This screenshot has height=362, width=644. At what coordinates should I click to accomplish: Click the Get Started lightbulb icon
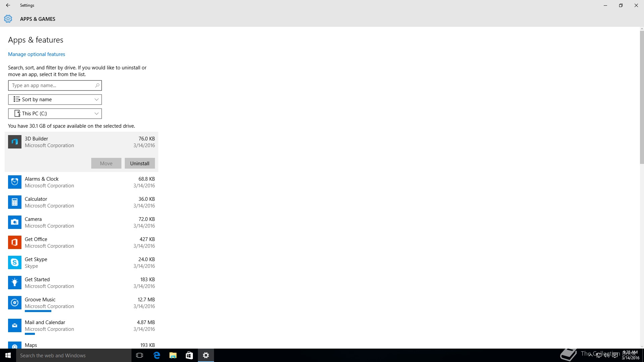point(15,283)
